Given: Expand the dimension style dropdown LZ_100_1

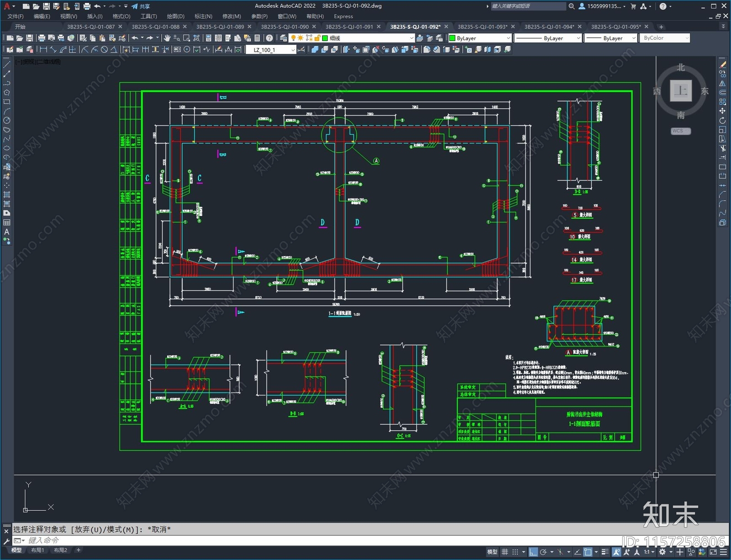Looking at the screenshot, I should pyautogui.click(x=271, y=50).
